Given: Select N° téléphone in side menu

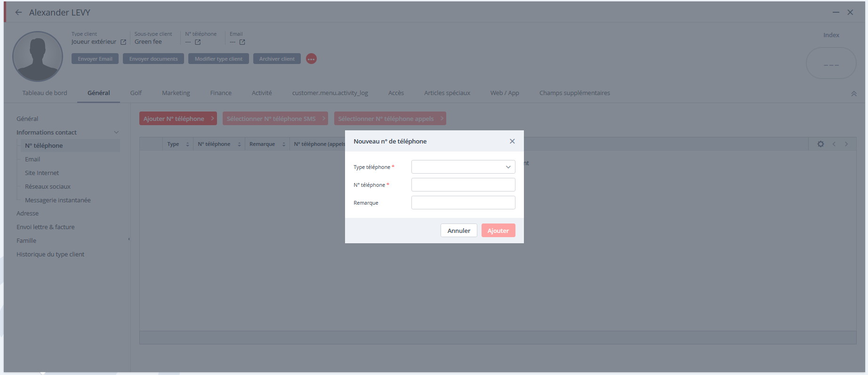Looking at the screenshot, I should pyautogui.click(x=70, y=146).
